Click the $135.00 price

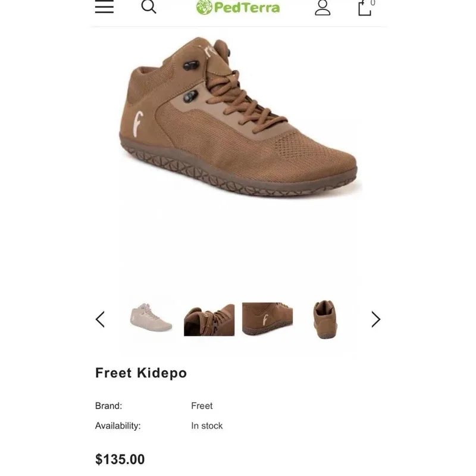pyautogui.click(x=120, y=459)
